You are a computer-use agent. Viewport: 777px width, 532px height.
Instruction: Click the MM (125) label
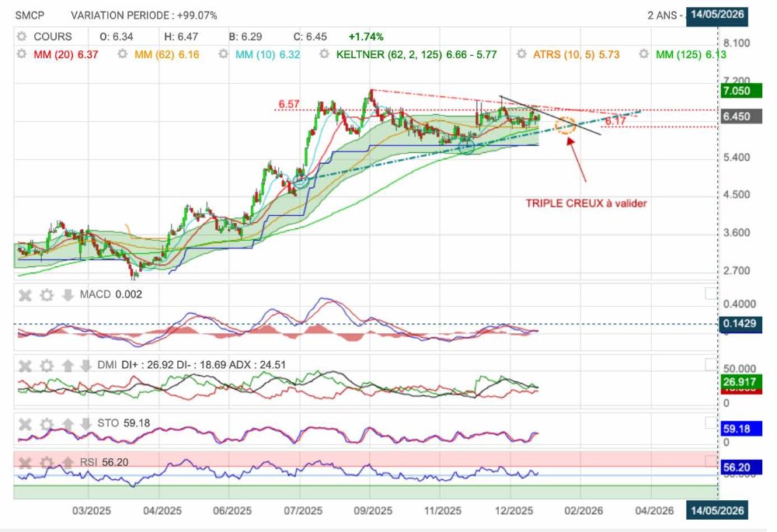(691, 54)
